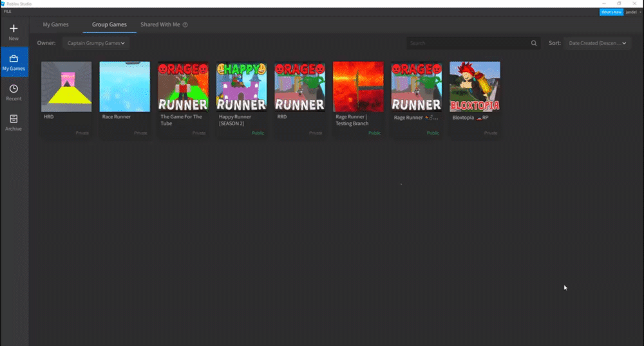Click The Game For The Tube title
The width and height of the screenshot is (644, 346).
[x=181, y=120]
